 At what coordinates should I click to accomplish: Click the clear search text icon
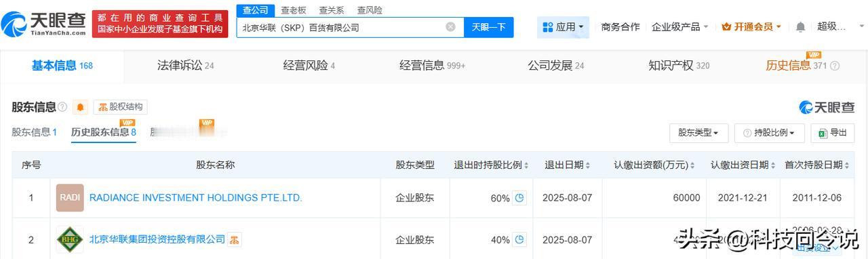(x=450, y=27)
